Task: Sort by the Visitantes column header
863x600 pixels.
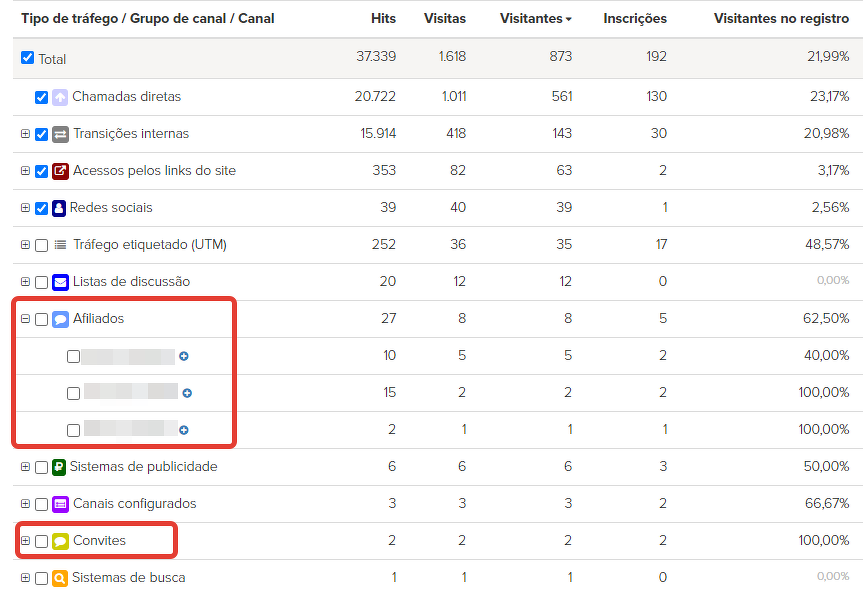Action: click(536, 18)
